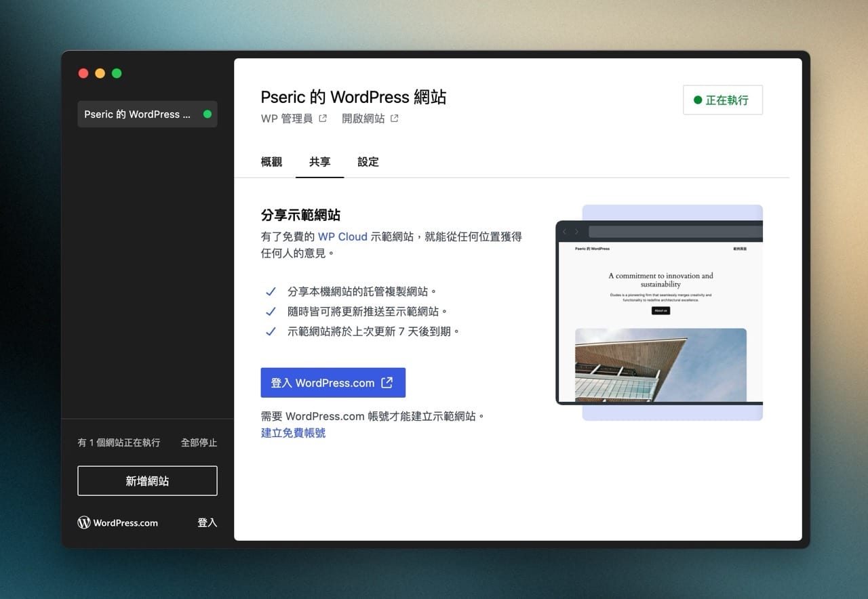
Task: Click 全部停止 to stop all sites
Action: click(199, 442)
